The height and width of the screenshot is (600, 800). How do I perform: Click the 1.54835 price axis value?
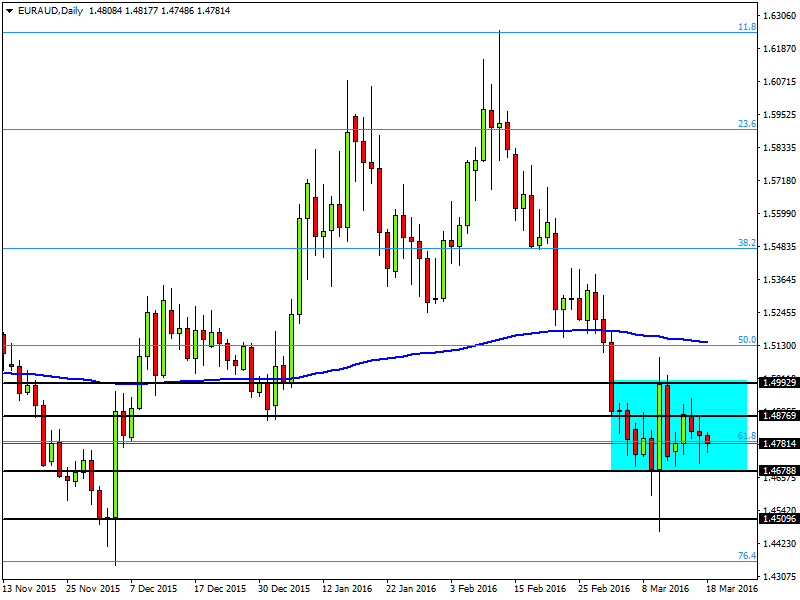(779, 246)
